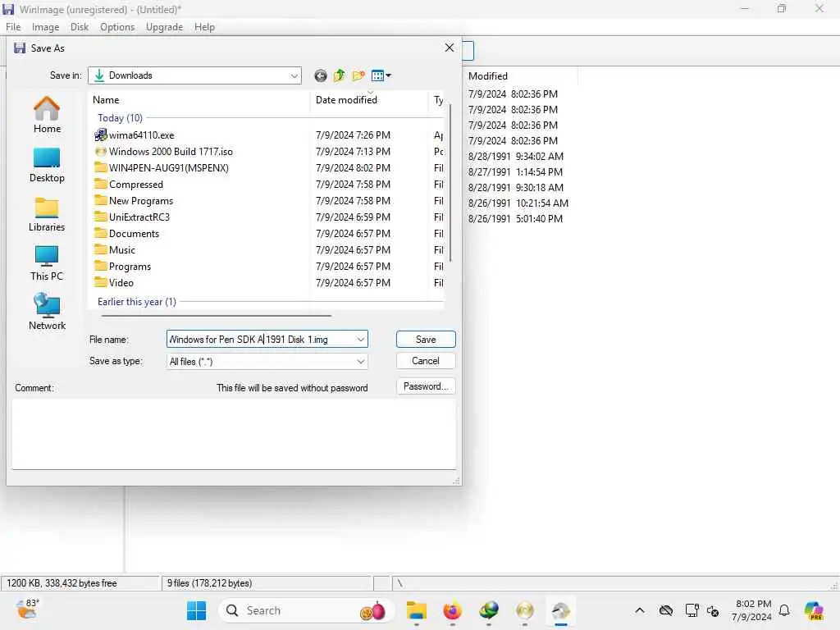Open Home in the places sidebar
This screenshot has width=840, height=630.
[47, 115]
